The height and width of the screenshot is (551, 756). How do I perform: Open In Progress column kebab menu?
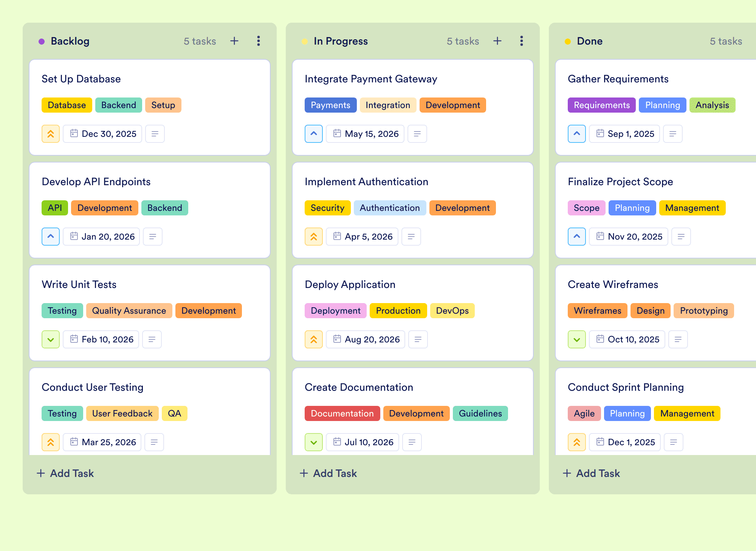tap(522, 41)
